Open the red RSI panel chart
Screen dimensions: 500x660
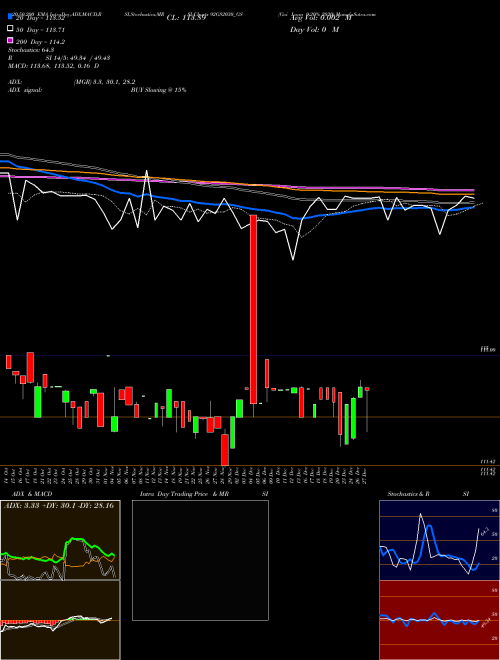(439, 620)
